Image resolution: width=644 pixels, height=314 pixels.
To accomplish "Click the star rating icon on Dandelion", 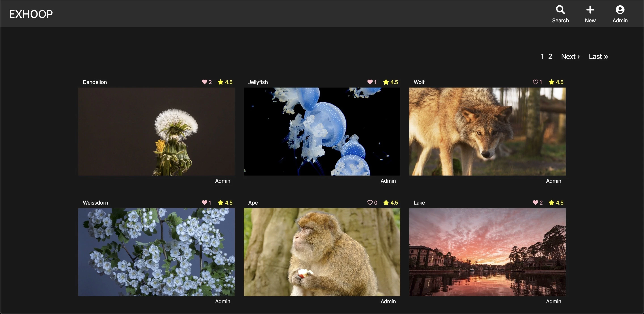I will coord(220,82).
